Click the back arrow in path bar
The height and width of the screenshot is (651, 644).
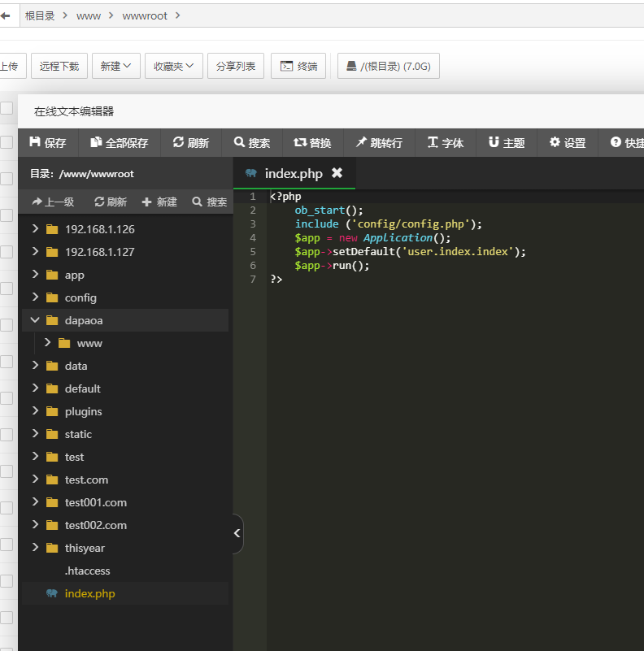tap(6, 15)
